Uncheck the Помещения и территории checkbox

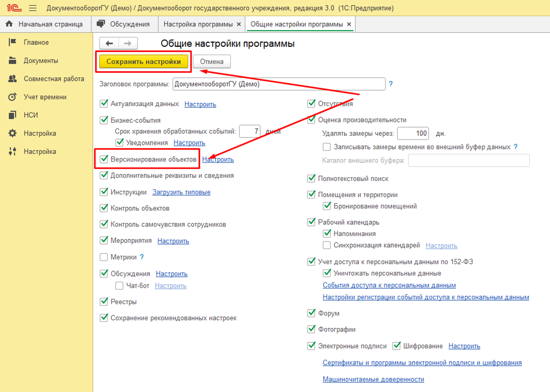pos(311,194)
